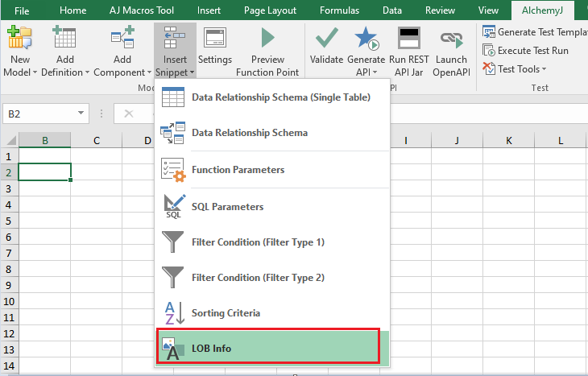This screenshot has height=376, width=588.
Task: Switch to the AJ Macros Tool tab
Action: [142, 10]
